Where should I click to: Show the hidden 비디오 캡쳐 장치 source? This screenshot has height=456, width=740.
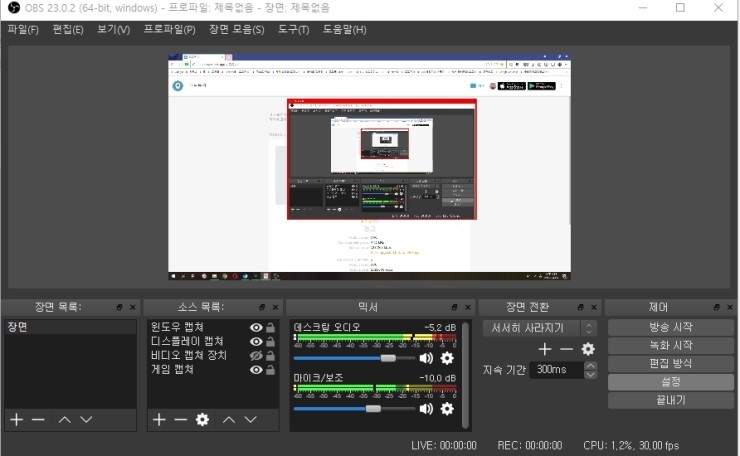[x=256, y=355]
